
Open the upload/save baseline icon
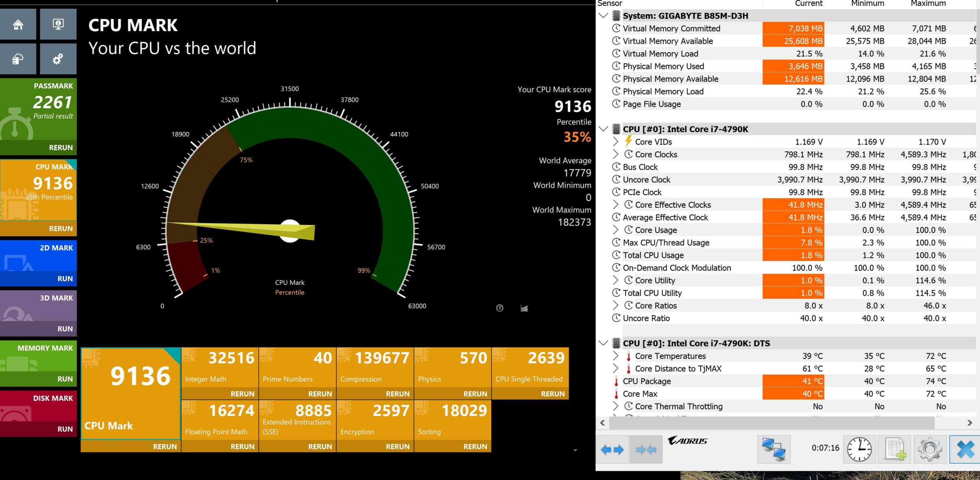[18, 59]
